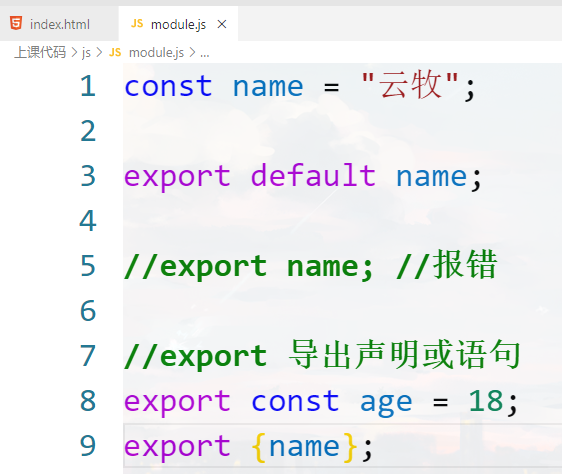Click the HTML5 icon on index.html tab
Screen dimensions: 562x474
tap(16, 23)
